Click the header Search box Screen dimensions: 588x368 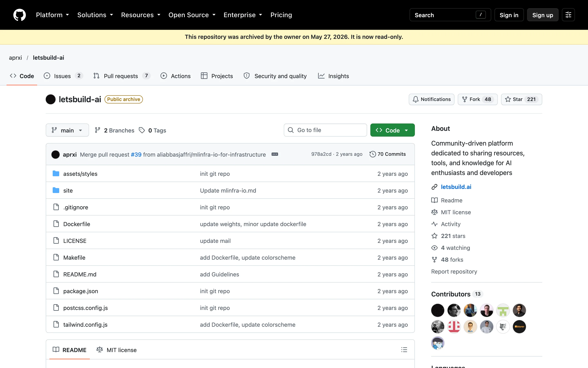(x=450, y=15)
